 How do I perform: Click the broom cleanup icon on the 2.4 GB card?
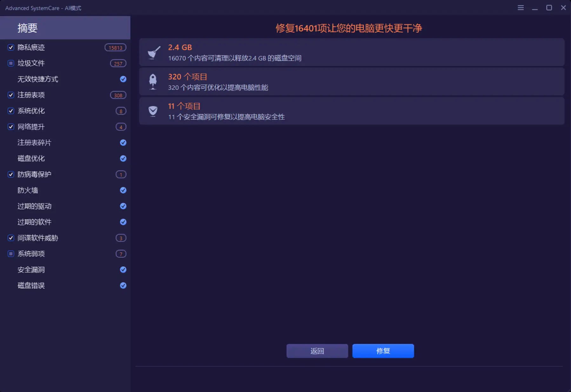(153, 52)
